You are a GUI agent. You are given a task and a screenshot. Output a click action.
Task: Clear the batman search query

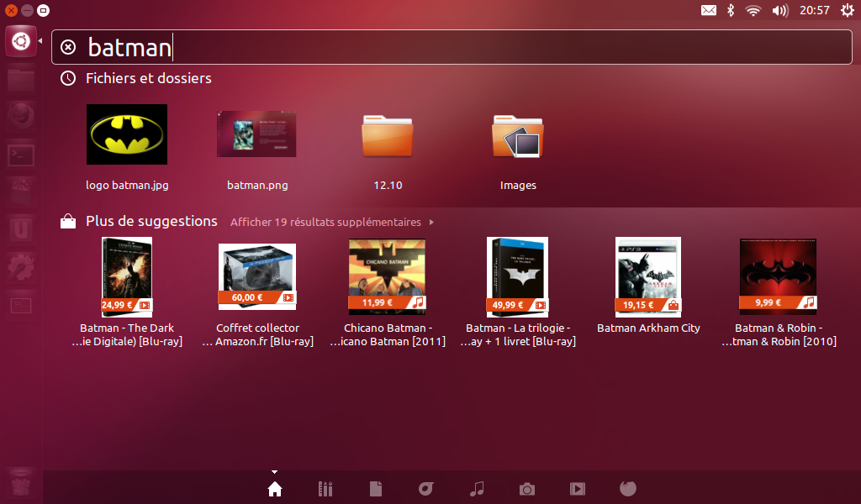(68, 47)
